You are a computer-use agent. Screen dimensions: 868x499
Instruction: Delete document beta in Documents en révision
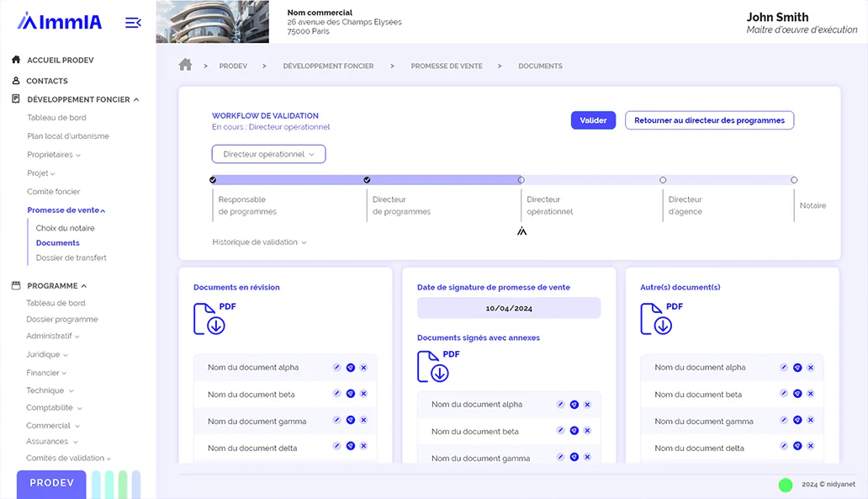click(363, 393)
